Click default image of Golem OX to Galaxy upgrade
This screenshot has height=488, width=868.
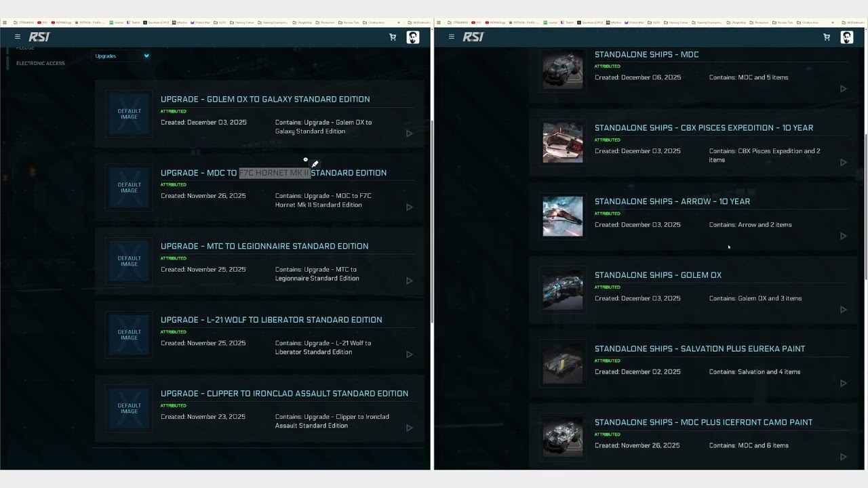point(129,114)
